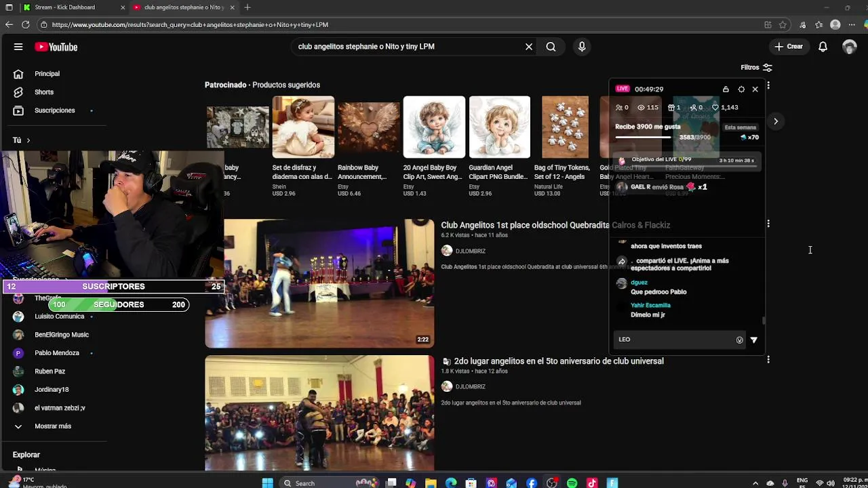The image size is (868, 488).
Task: Click the Esta semana label in overlay
Action: coord(740,127)
